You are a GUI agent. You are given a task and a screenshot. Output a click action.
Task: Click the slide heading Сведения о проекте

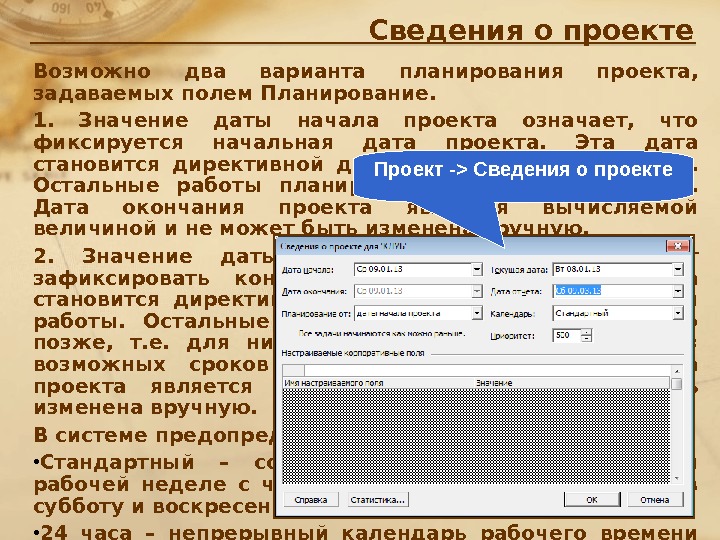[x=531, y=31]
